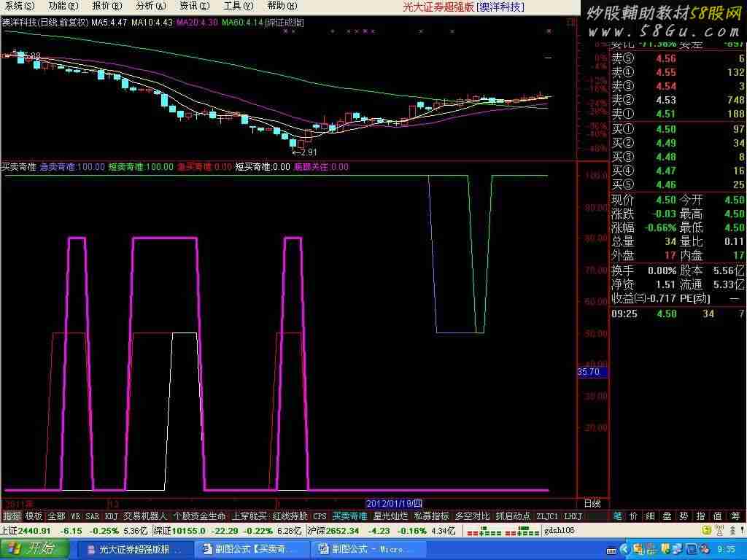Switch to the SAR indicator tab

(x=92, y=516)
